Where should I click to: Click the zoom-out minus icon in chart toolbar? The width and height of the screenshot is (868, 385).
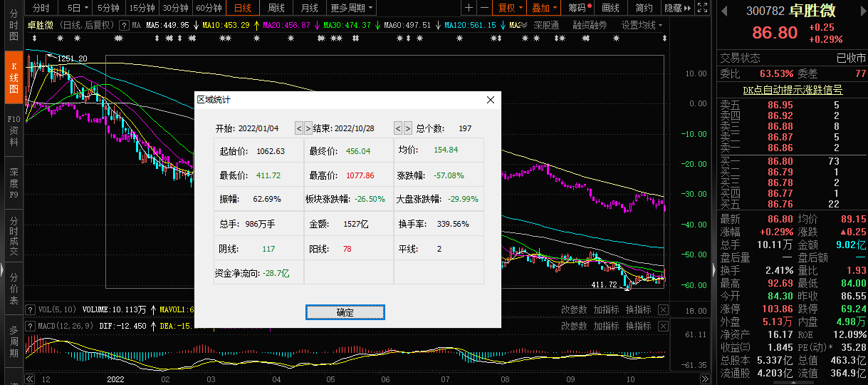(484, 8)
